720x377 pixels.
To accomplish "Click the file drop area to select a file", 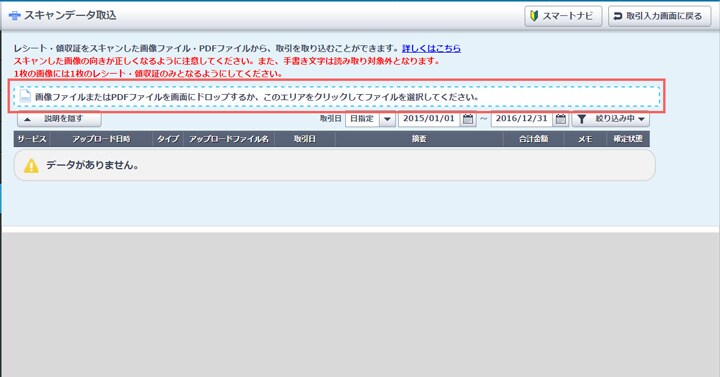I will (337, 96).
